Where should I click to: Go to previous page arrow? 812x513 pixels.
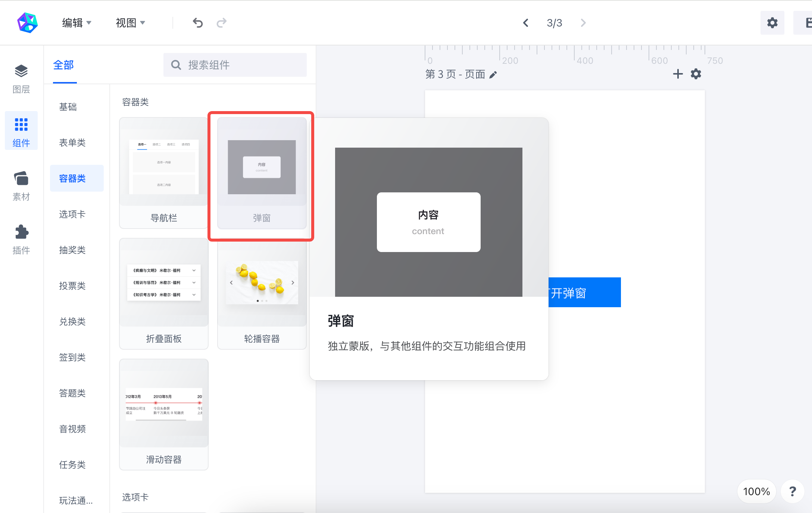pyautogui.click(x=525, y=23)
